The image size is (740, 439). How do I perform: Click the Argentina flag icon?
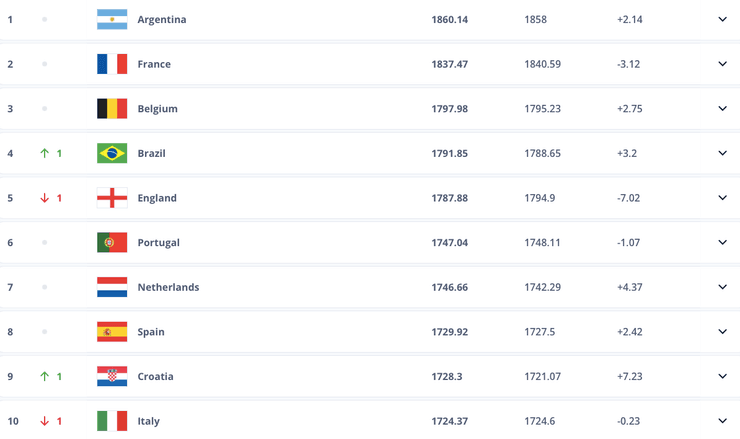pos(112,19)
